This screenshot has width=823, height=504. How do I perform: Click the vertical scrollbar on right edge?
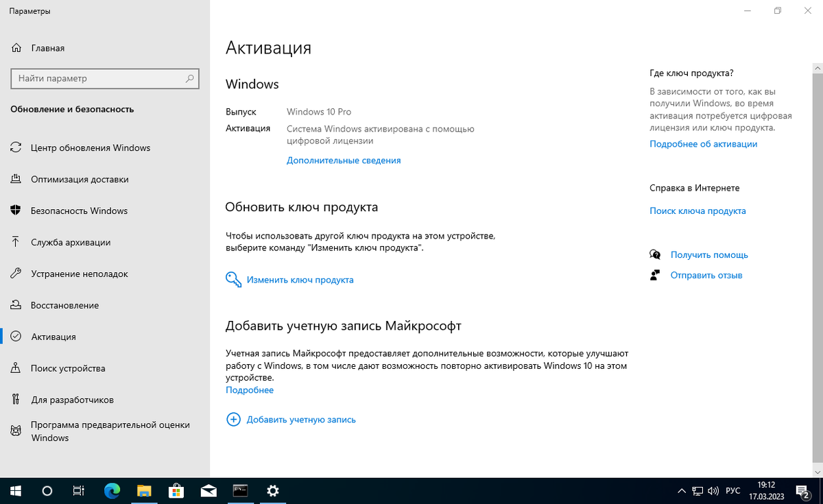tap(818, 267)
